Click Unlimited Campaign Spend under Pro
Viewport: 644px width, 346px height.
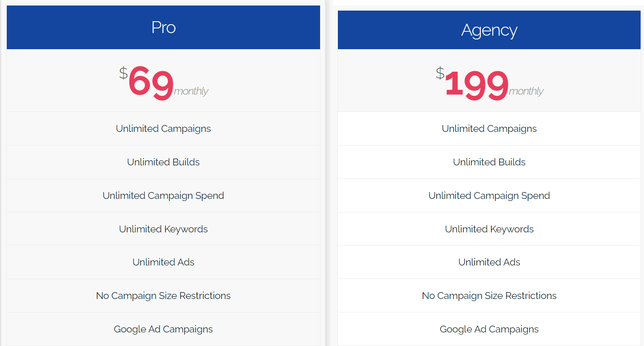163,195
